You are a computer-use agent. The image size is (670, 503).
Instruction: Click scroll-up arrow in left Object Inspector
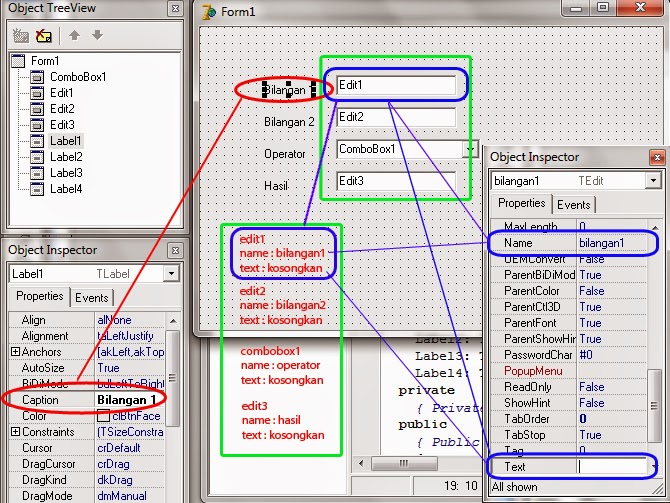point(173,321)
